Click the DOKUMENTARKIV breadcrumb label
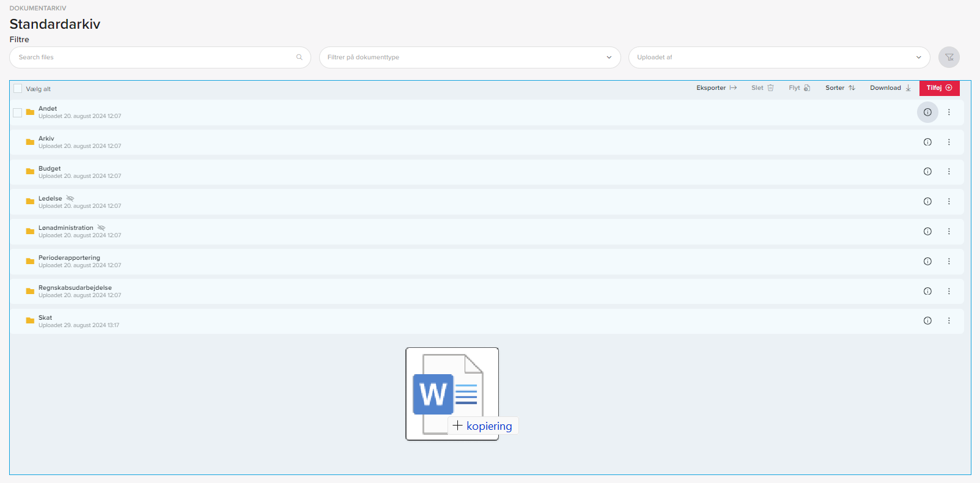Viewport: 980px width, 483px height. (38, 8)
